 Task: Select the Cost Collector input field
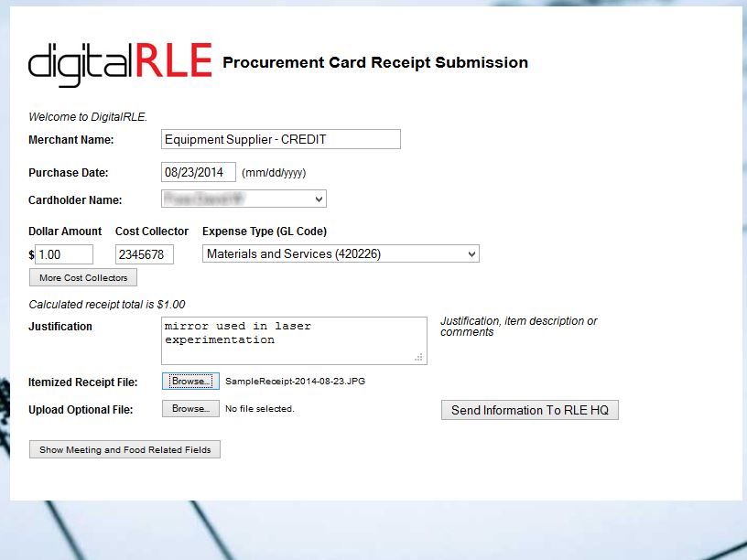[145, 254]
